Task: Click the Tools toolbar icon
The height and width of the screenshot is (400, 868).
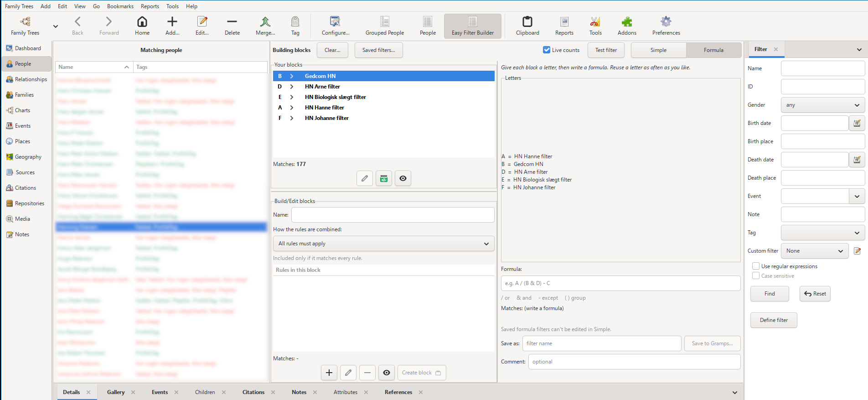Action: point(595,26)
